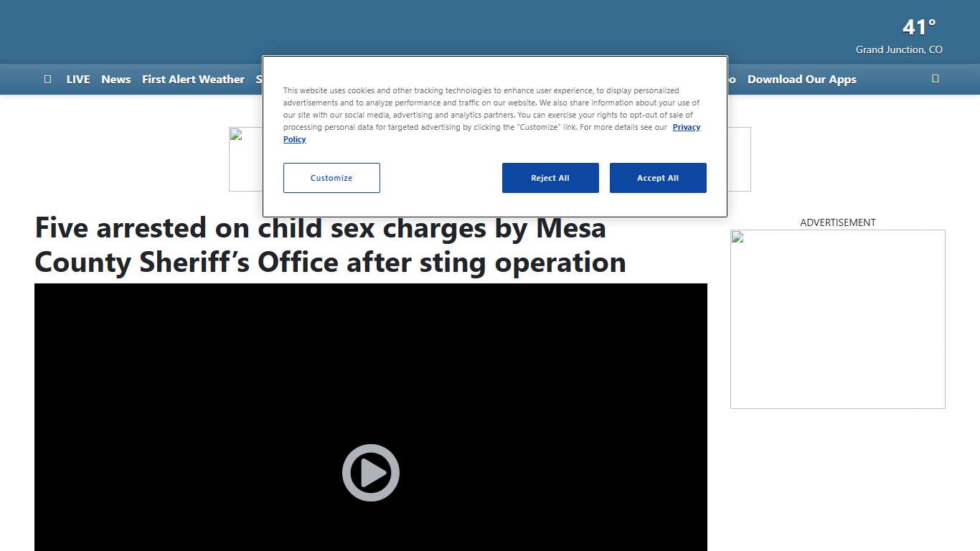Accept All cookies

[x=658, y=177]
